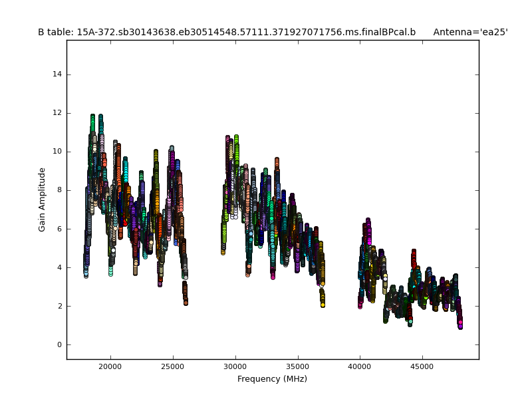Click the 2 tick label on y-axis
The height and width of the screenshot is (399, 532).
point(60,306)
